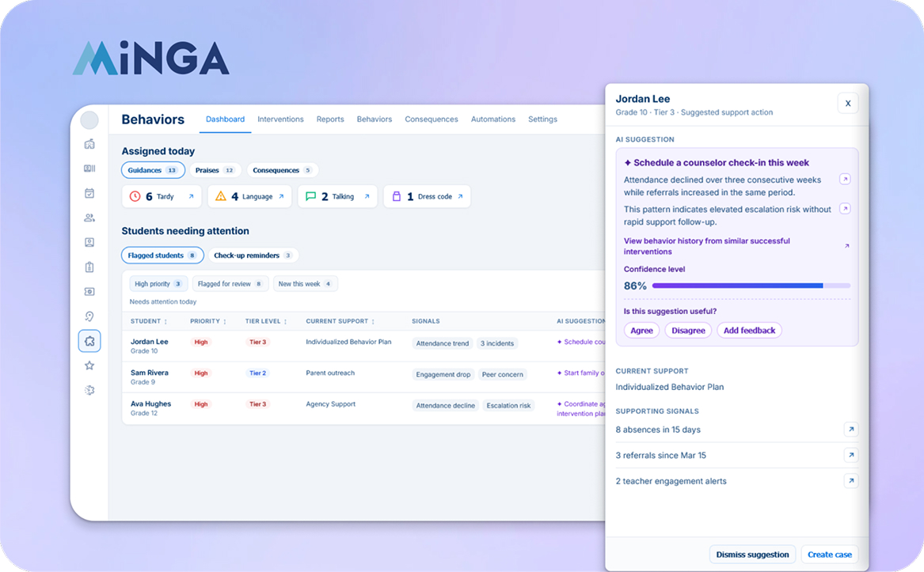Open the ID card with bars sidebar icon

coord(89,169)
